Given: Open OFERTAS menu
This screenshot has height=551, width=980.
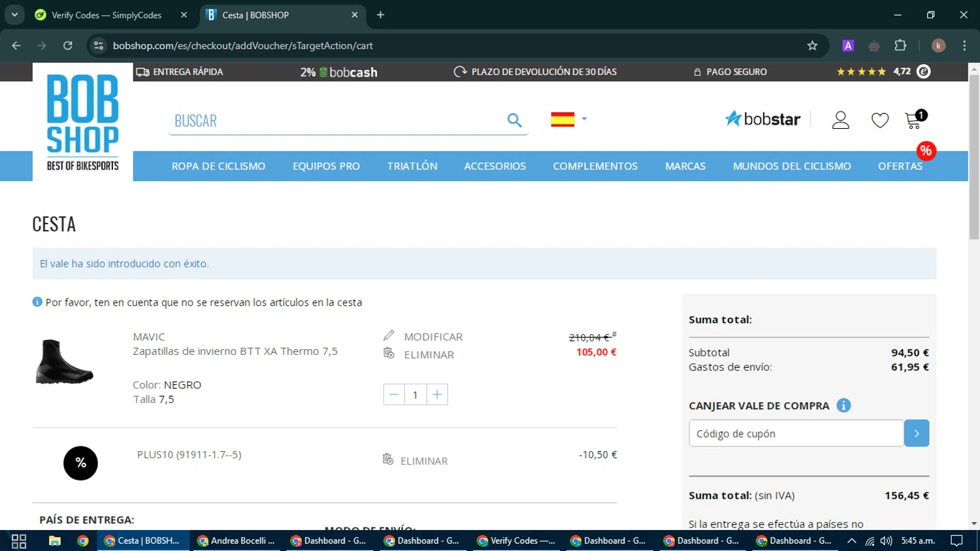Looking at the screenshot, I should click(900, 166).
